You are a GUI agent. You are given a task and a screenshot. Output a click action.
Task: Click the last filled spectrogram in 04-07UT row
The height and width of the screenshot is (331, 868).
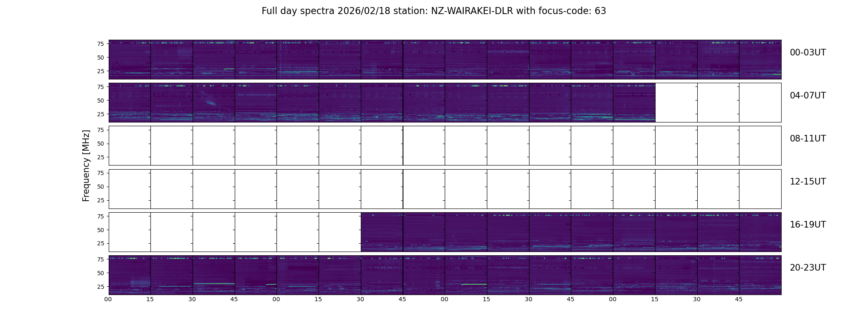pos(634,103)
